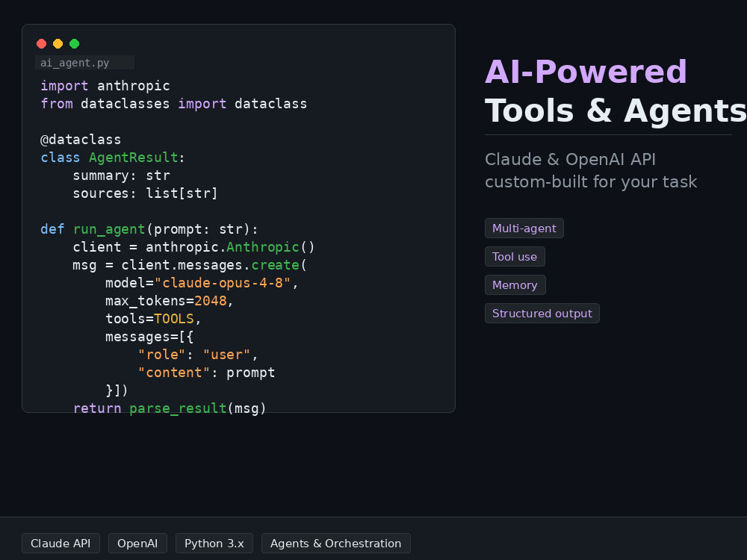Click the 'max_tokens=2048,' line
Viewport: 747px width, 560px height.
(x=169, y=301)
